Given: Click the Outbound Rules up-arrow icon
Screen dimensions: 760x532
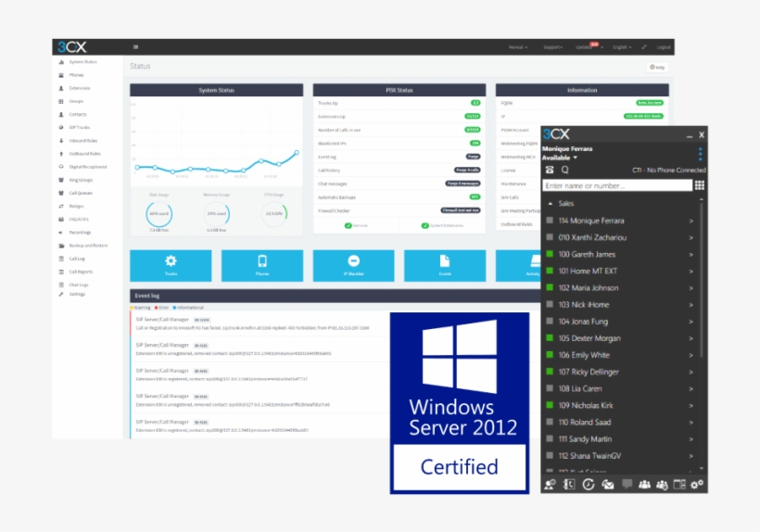Looking at the screenshot, I should coord(61,154).
